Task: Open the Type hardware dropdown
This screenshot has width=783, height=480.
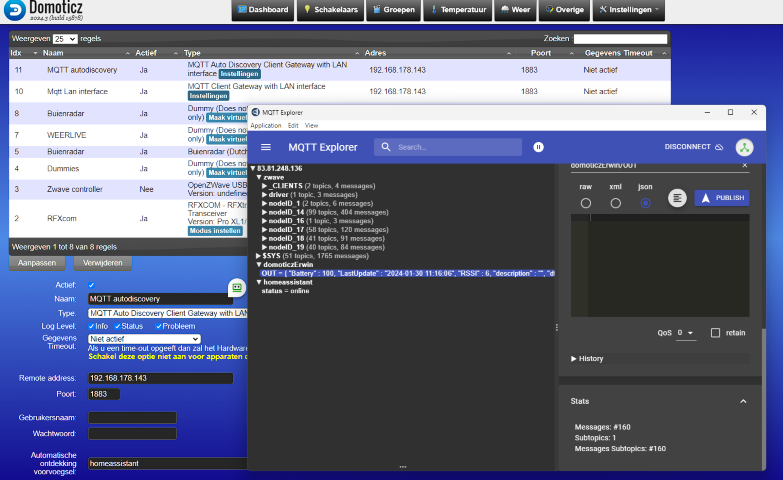Action: click(x=168, y=313)
